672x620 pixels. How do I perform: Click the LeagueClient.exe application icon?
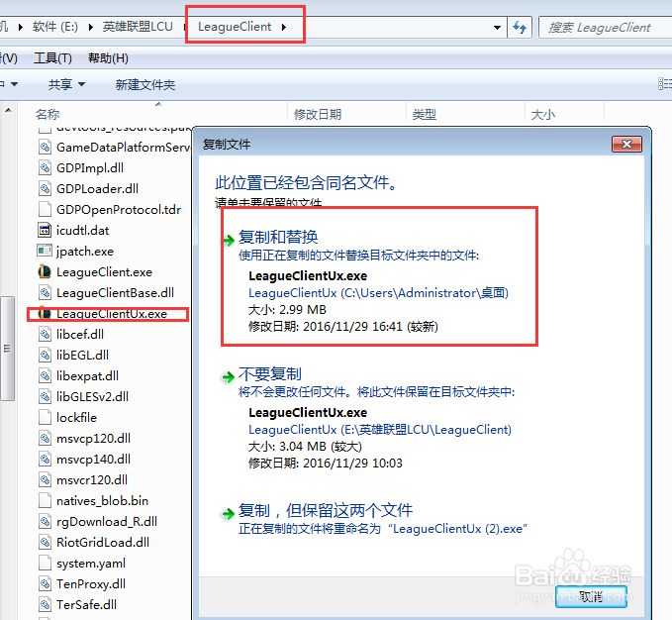click(45, 271)
